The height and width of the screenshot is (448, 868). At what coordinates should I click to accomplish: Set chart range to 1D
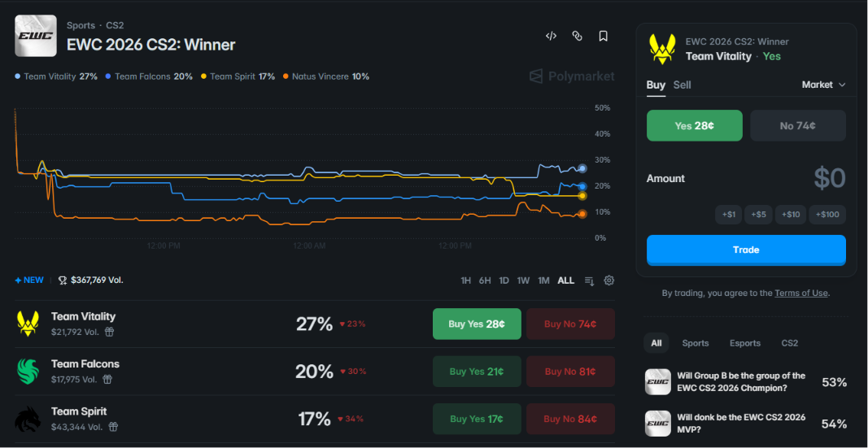[x=504, y=281]
